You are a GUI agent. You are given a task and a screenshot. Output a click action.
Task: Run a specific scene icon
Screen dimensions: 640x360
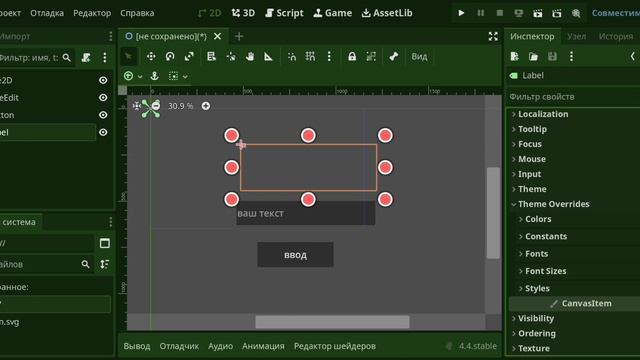(557, 13)
